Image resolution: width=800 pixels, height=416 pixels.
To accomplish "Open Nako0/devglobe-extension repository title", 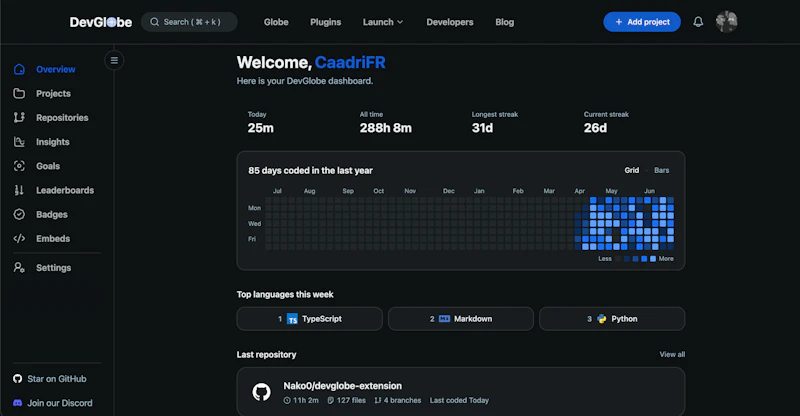I will [342, 386].
